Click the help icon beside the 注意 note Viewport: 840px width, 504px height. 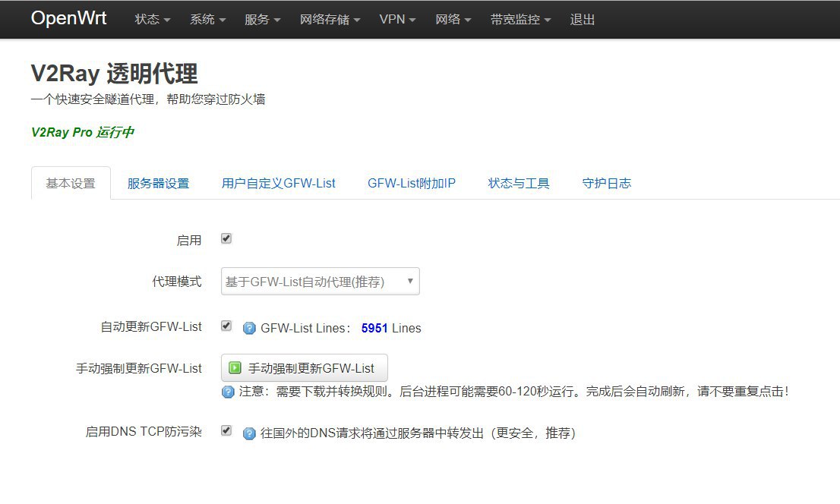228,392
